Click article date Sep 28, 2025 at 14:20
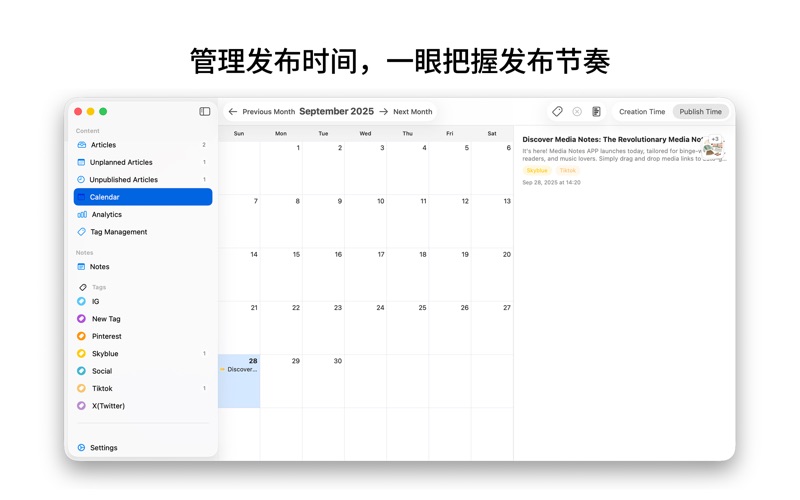The width and height of the screenshot is (800, 500). 552,182
